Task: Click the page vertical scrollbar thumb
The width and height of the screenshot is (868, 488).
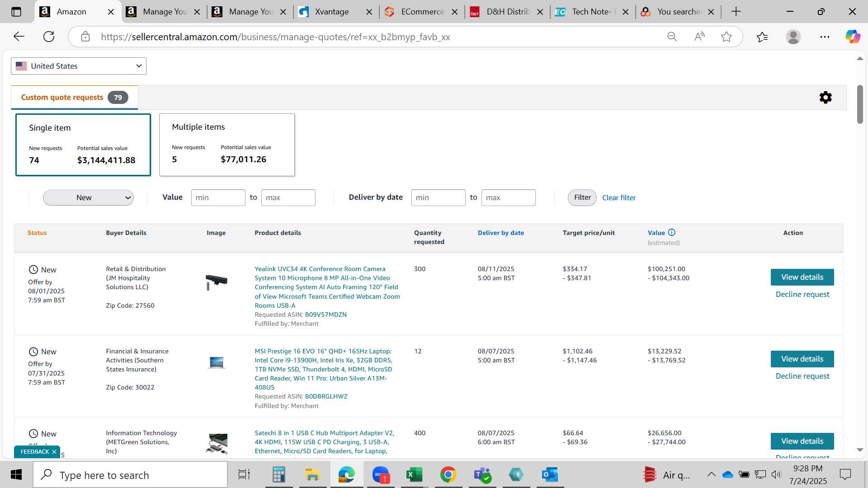Action: tap(860, 104)
